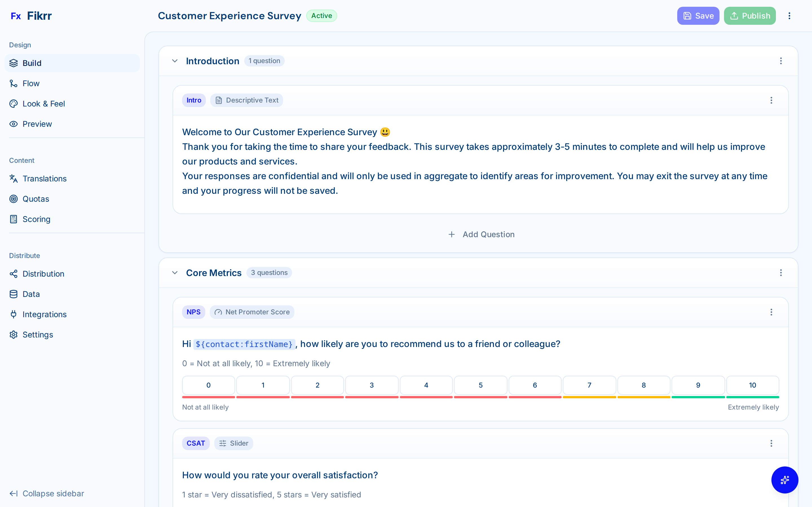This screenshot has height=507, width=812.
Task: Open the Distribution share icon
Action: 14,273
